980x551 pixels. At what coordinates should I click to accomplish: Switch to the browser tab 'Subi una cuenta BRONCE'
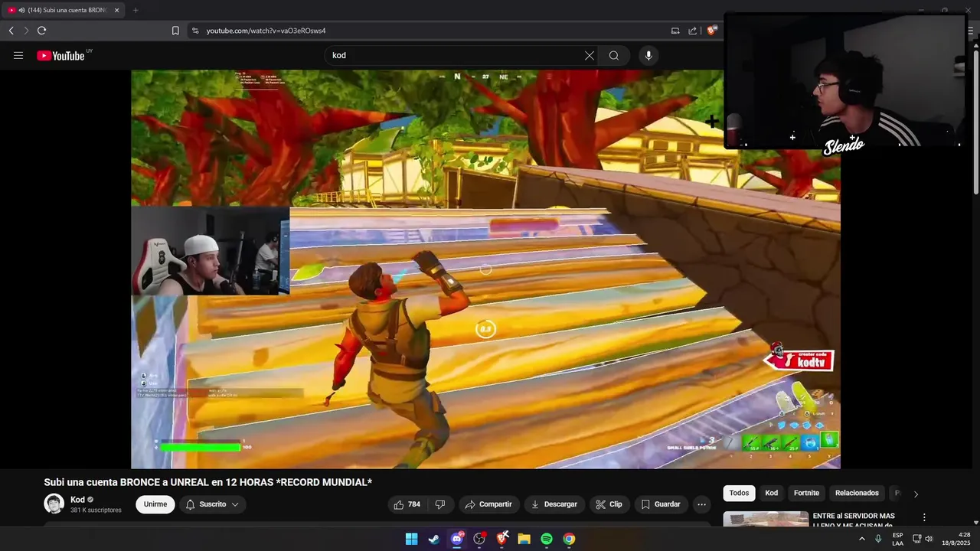tap(63, 10)
